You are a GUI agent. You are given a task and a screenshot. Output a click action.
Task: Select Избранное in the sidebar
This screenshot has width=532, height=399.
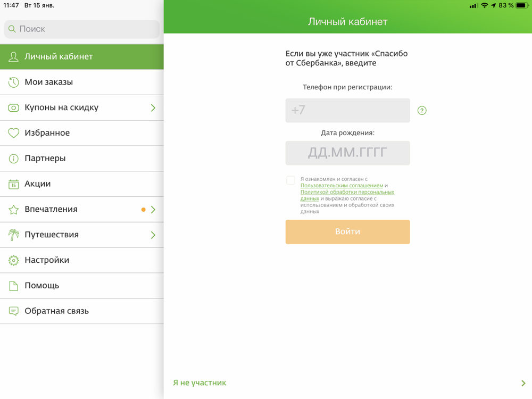click(x=82, y=133)
